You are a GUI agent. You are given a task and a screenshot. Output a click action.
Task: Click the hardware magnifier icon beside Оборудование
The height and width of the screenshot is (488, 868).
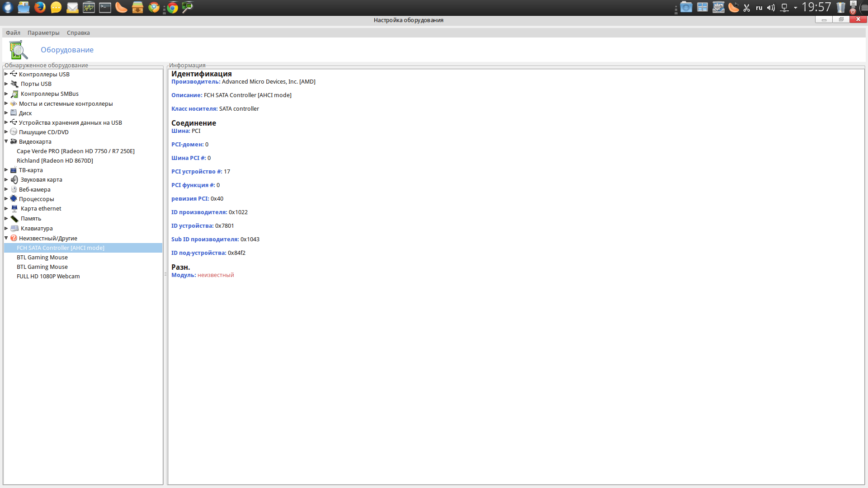(18, 50)
